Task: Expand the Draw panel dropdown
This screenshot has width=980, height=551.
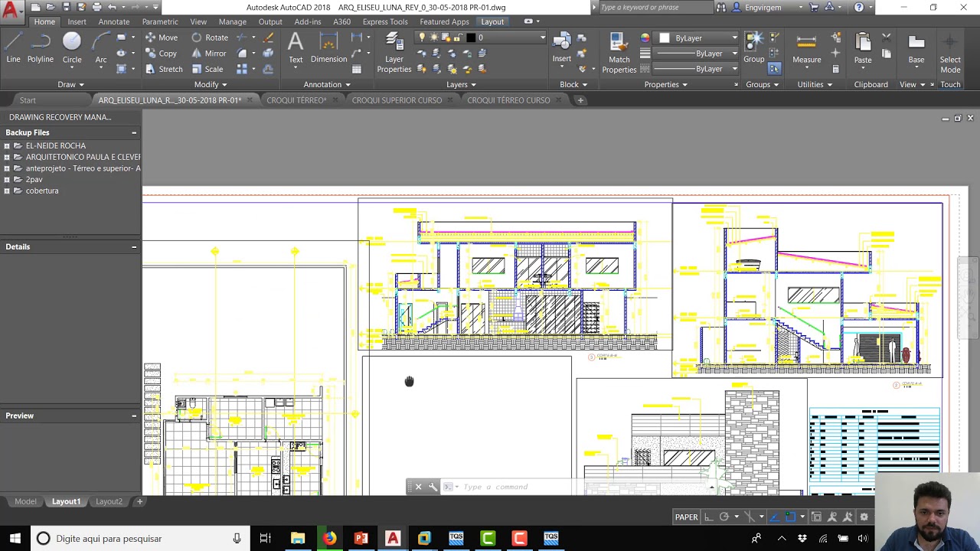Action: (x=71, y=84)
